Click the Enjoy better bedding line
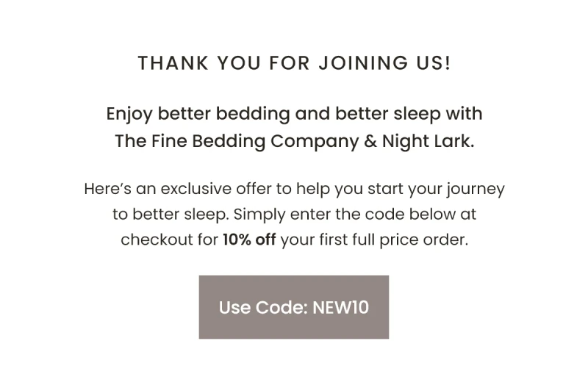 coord(295,114)
